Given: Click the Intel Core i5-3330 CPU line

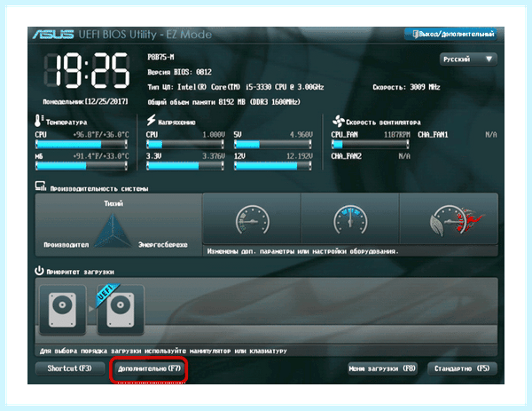Looking at the screenshot, I should [x=236, y=87].
